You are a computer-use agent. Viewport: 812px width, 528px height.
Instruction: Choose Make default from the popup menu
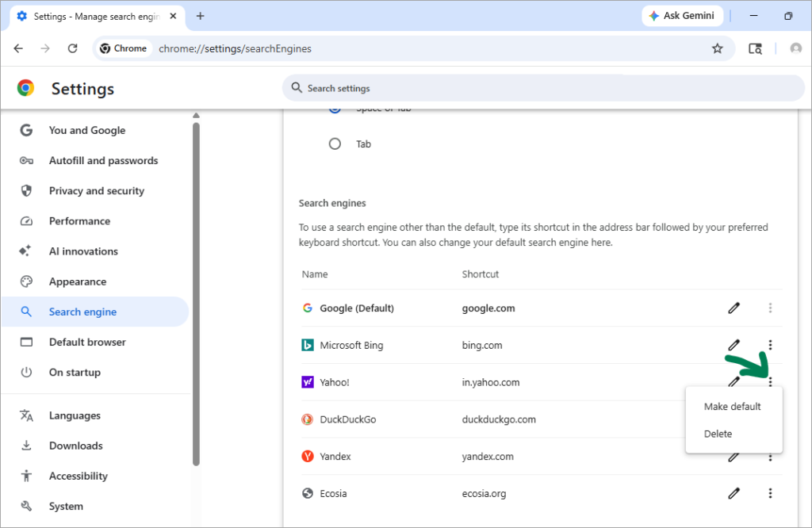(x=733, y=407)
